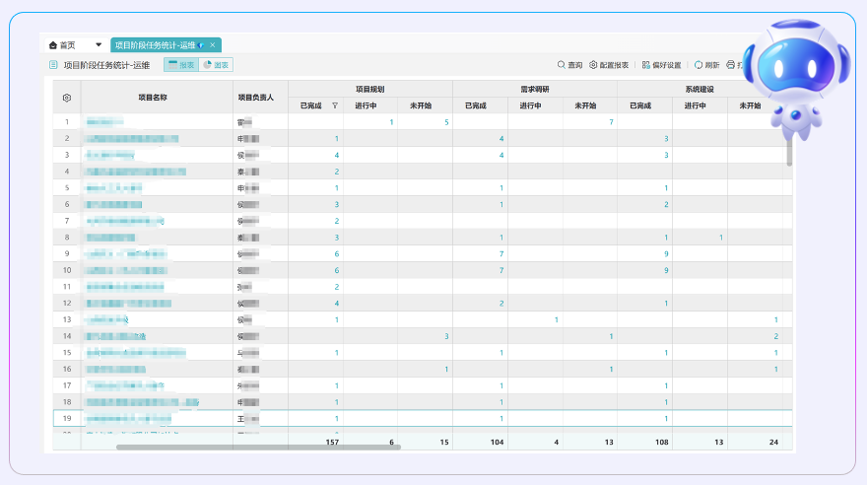Click the table settings gear icon
The height and width of the screenshot is (485, 868).
point(67,98)
